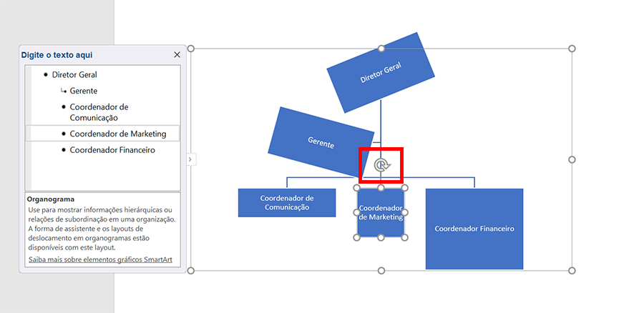This screenshot has height=313, width=644.
Task: Collapse the text pane using the side arrow tab
Action: (190, 159)
